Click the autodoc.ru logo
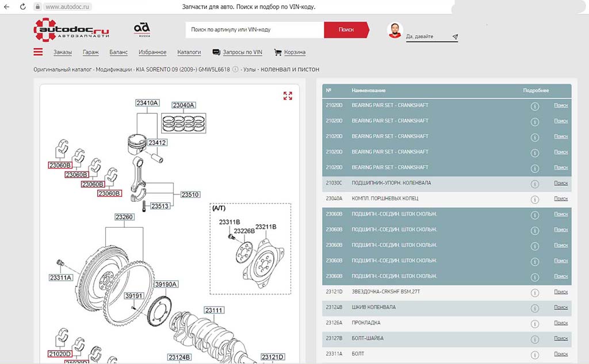This screenshot has height=364, width=589. coord(71,30)
